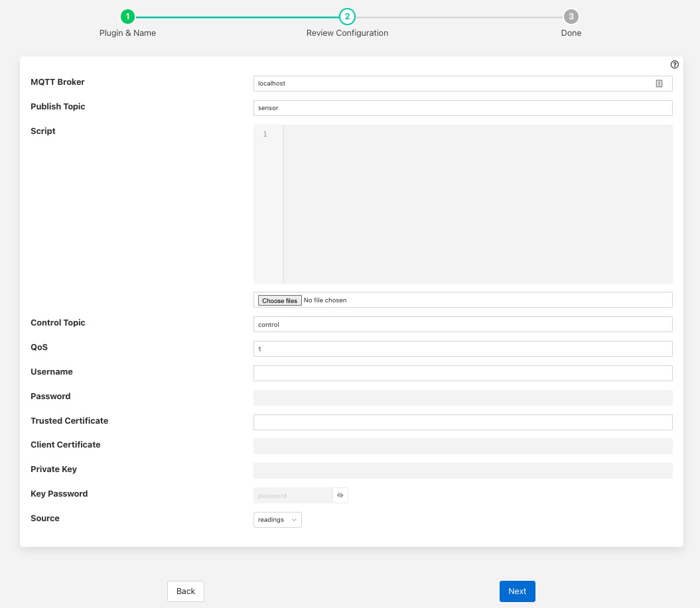Change Source from readings to another option
This screenshot has width=700, height=608.
coord(277,520)
